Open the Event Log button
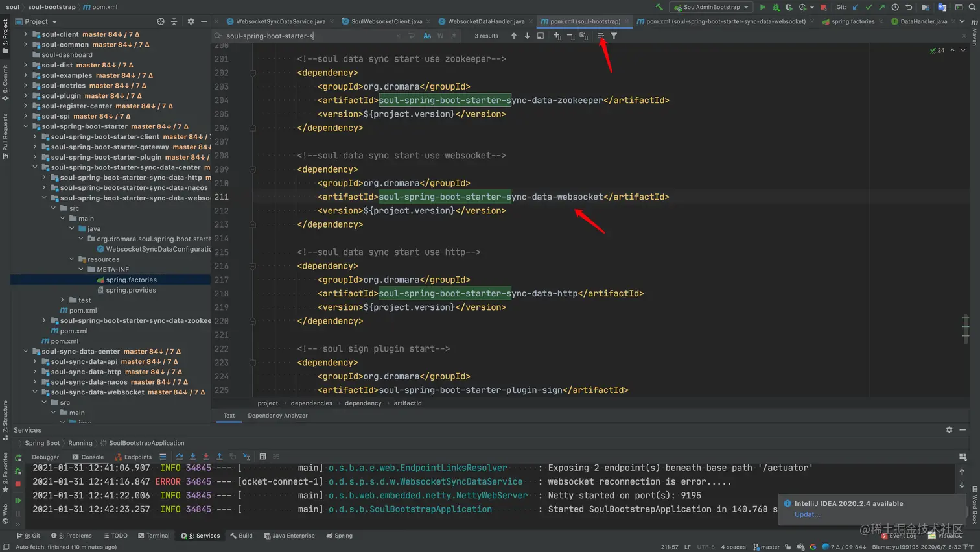Viewport: 980px width, 552px height. 899,536
